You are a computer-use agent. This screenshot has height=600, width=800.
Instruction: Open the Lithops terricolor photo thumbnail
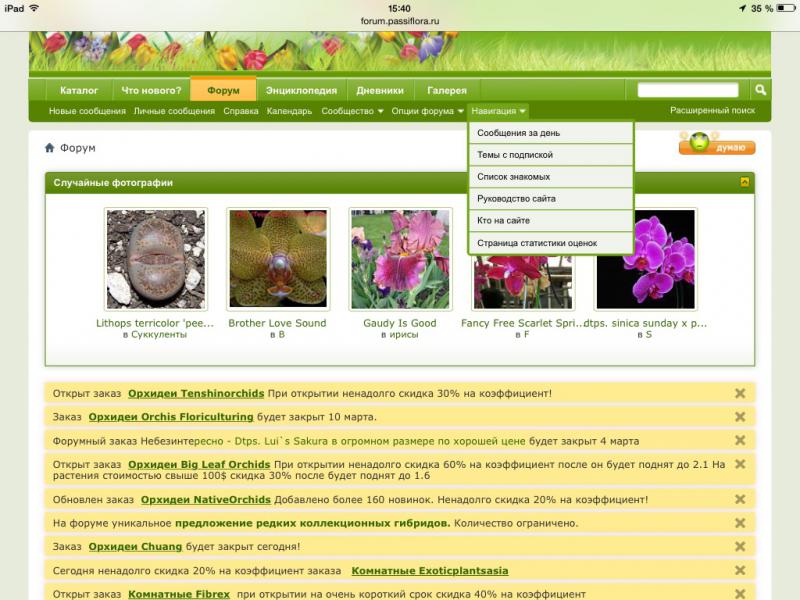[155, 259]
